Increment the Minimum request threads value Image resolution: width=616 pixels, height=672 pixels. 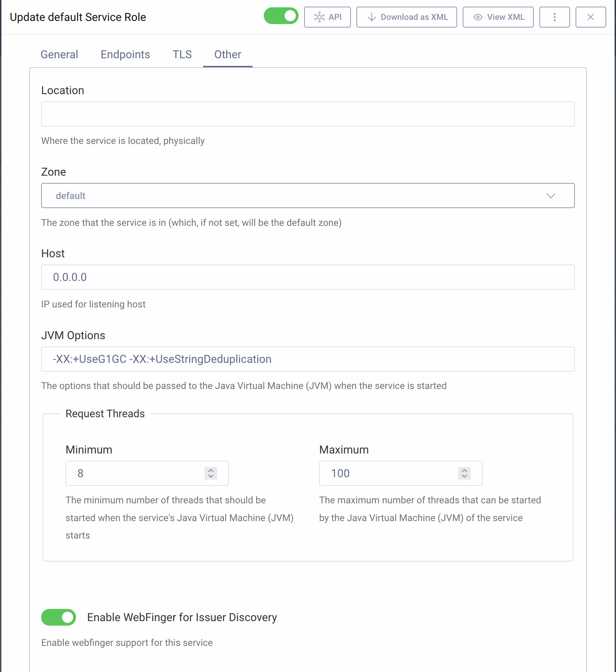point(210,471)
